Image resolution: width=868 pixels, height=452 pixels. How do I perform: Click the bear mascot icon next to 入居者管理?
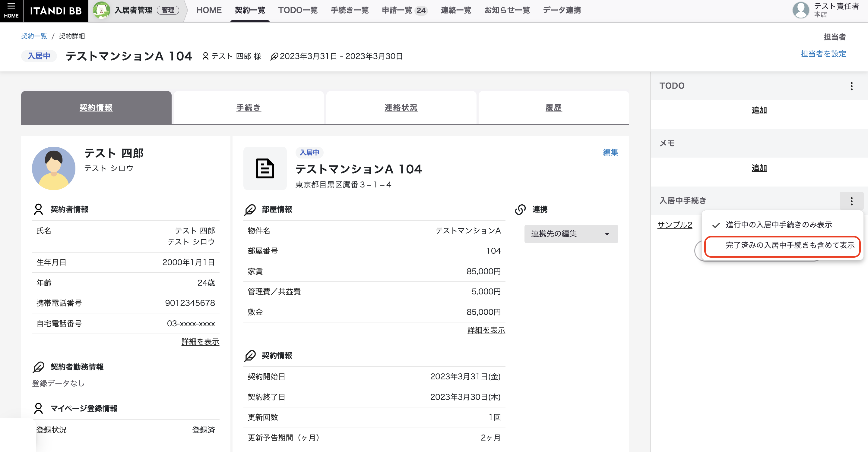coord(101,10)
